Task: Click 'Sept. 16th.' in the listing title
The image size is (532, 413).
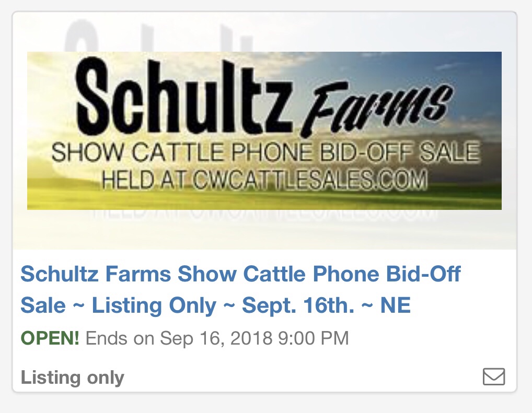Action: click(298, 305)
